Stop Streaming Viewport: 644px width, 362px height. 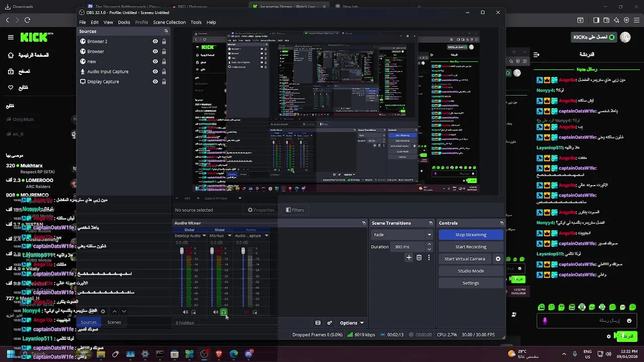point(471,235)
